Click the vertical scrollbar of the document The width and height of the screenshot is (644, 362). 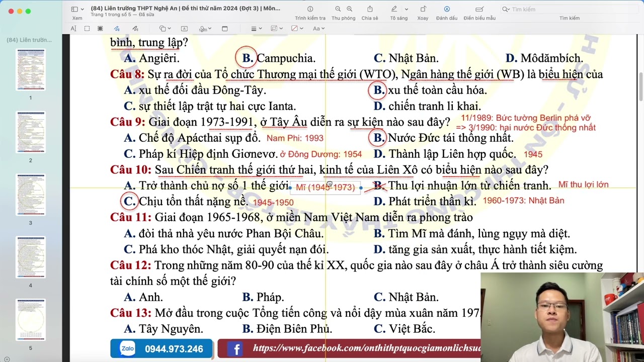tap(640, 86)
